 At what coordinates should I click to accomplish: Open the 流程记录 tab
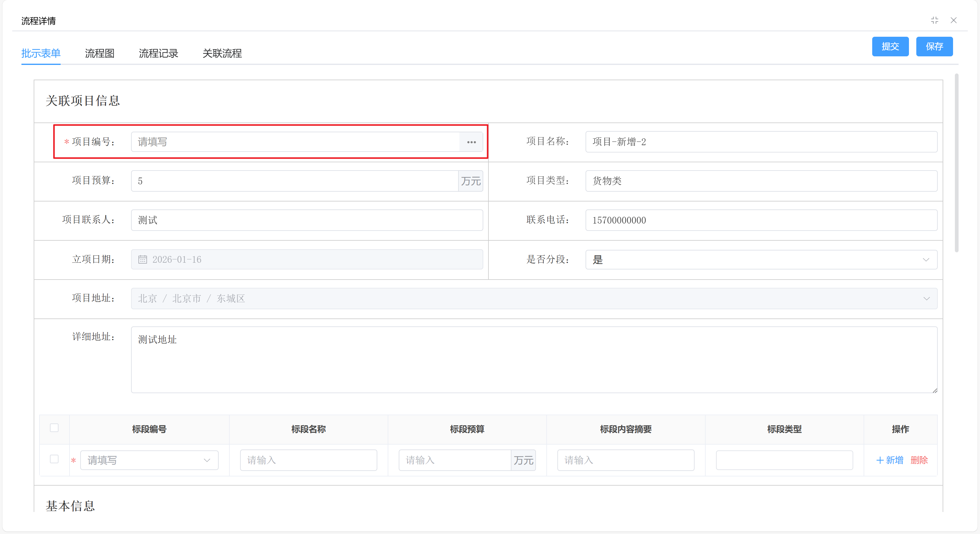[x=159, y=53]
